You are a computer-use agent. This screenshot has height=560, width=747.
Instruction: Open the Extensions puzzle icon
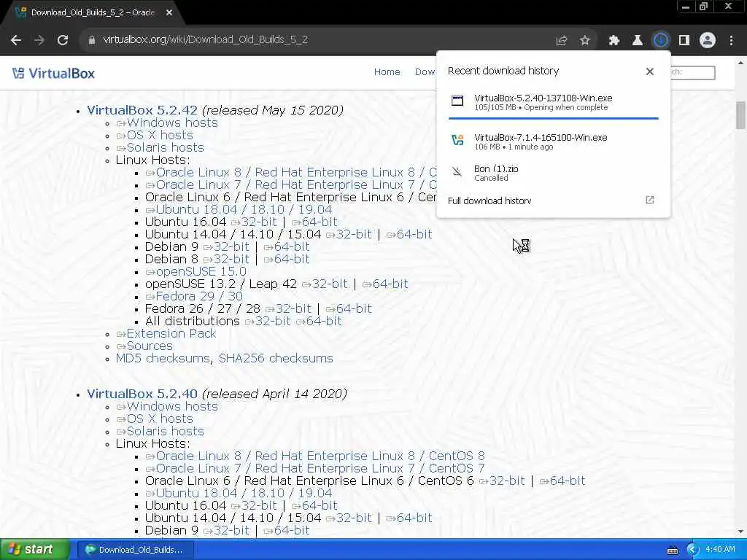tap(614, 41)
